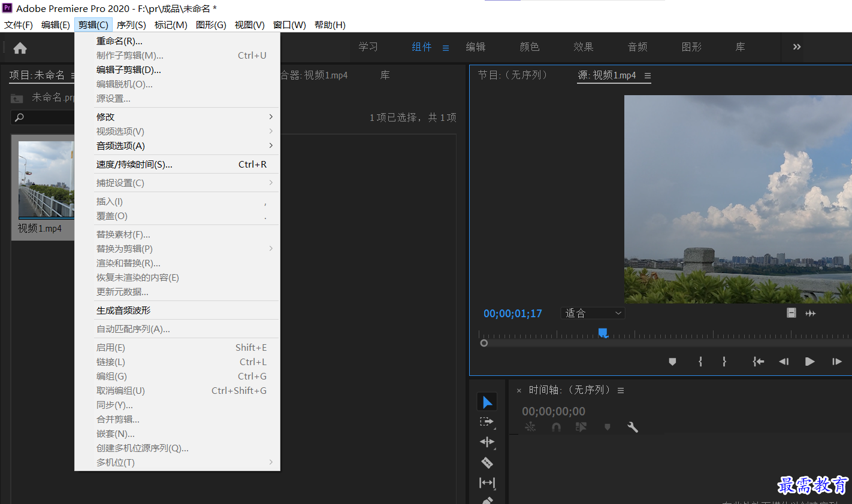Switch to the 库 workspace
This screenshot has height=504, width=852.
(x=741, y=47)
